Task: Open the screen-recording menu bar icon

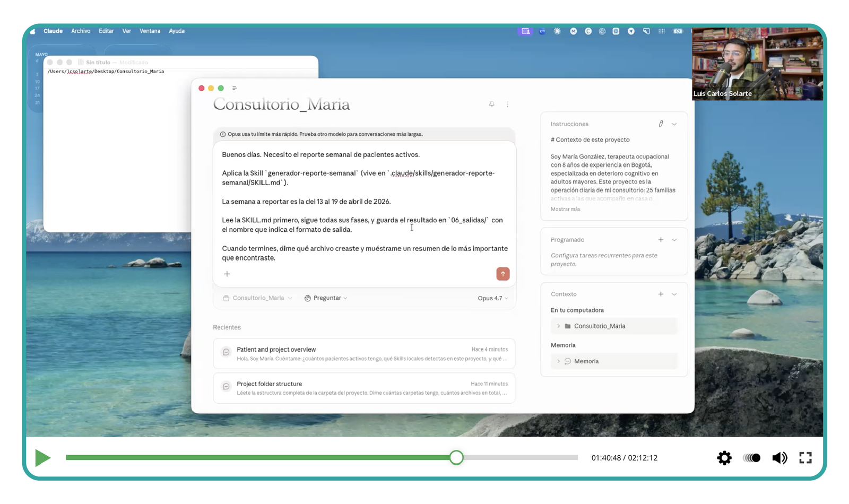Action: tap(525, 31)
